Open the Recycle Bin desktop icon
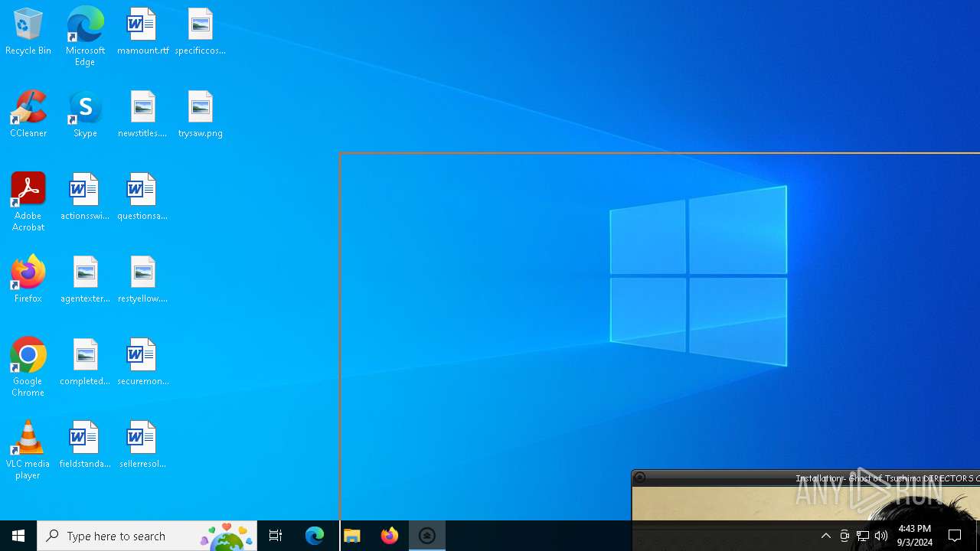This screenshot has width=980, height=551. 28,31
